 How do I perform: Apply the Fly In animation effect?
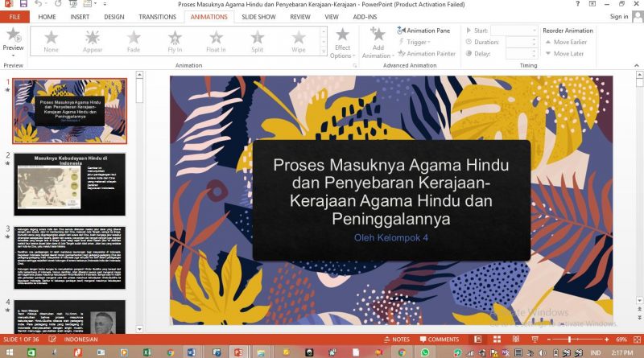(175, 41)
